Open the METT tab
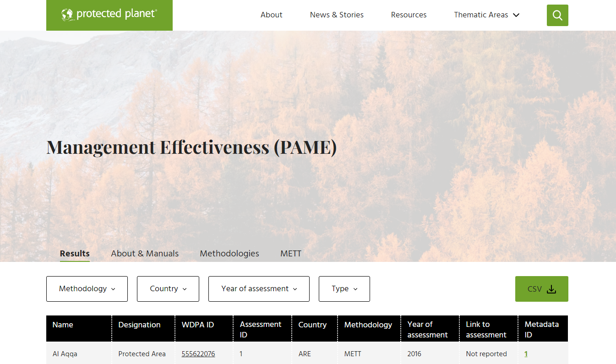616x364 pixels. pyautogui.click(x=291, y=253)
